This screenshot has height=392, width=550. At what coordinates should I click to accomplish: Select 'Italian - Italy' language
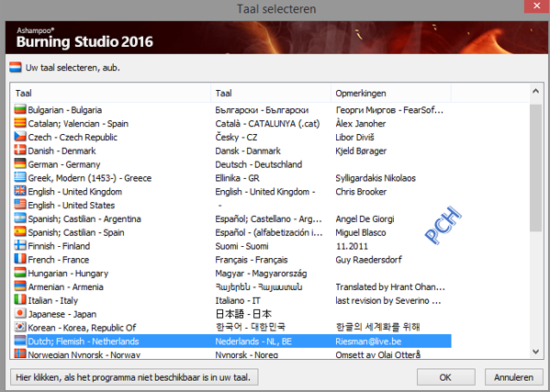point(53,301)
